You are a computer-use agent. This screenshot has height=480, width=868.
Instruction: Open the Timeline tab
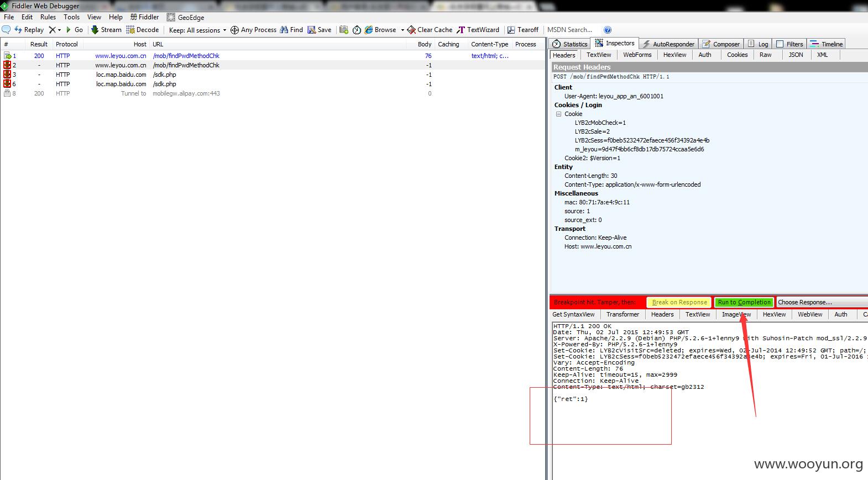pos(827,44)
